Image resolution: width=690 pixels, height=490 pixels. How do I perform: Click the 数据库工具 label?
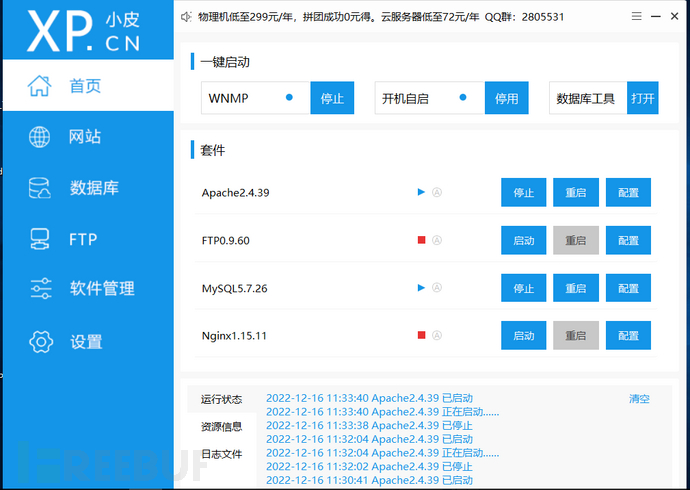(x=585, y=98)
